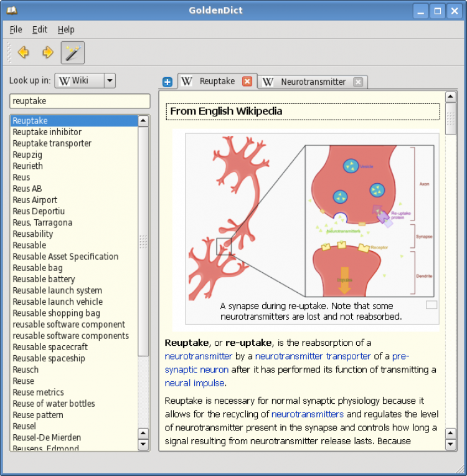
Task: Click the word list scroll up arrow
Action: pos(143,121)
